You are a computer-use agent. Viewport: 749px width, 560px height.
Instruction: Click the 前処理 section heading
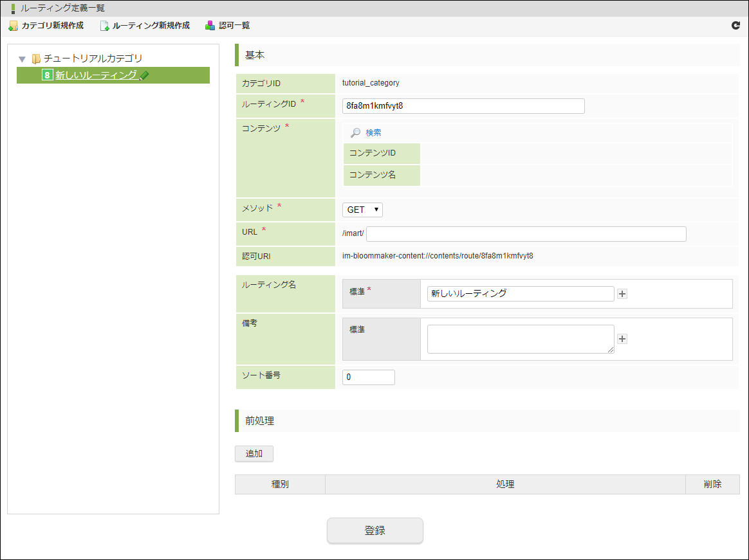[259, 420]
